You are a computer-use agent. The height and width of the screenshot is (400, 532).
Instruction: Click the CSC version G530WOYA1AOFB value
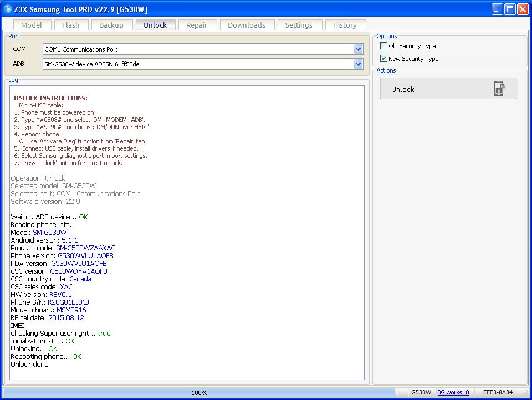pyautogui.click(x=79, y=271)
